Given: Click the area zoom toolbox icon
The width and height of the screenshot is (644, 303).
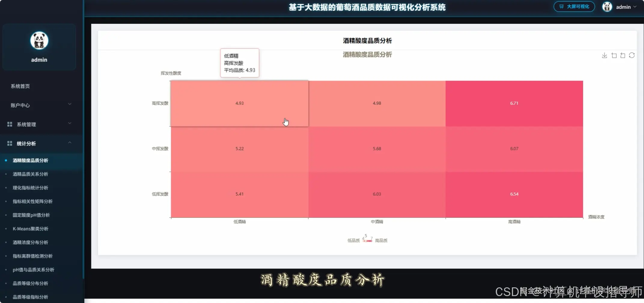Looking at the screenshot, I should 614,55.
